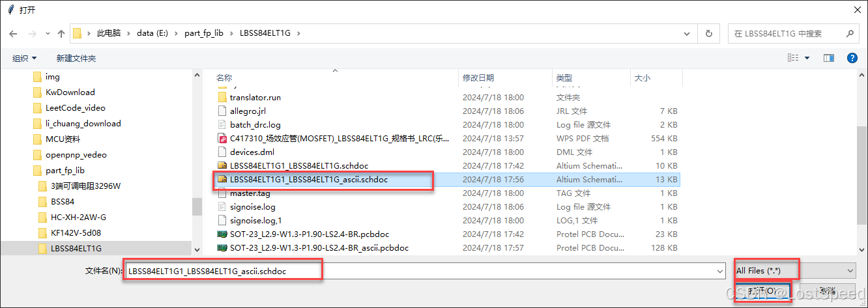Expand the All Files type dropdown
868x308 pixels.
(x=850, y=270)
